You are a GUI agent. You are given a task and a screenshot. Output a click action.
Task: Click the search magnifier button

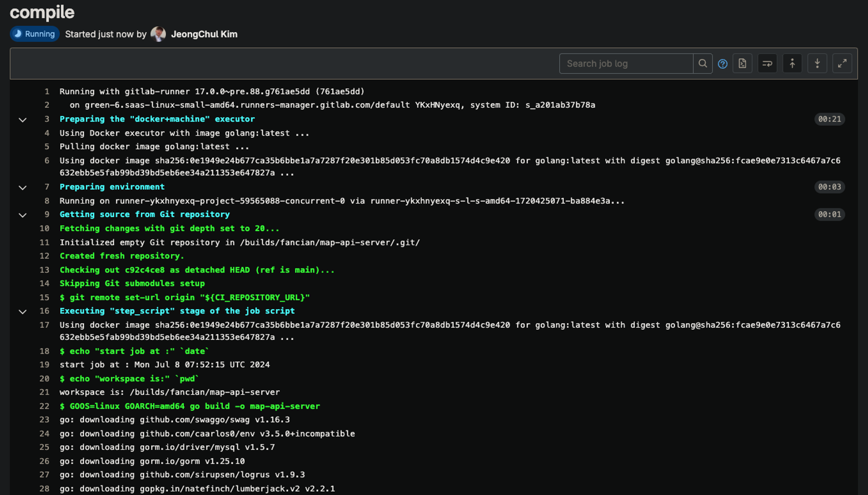click(703, 64)
